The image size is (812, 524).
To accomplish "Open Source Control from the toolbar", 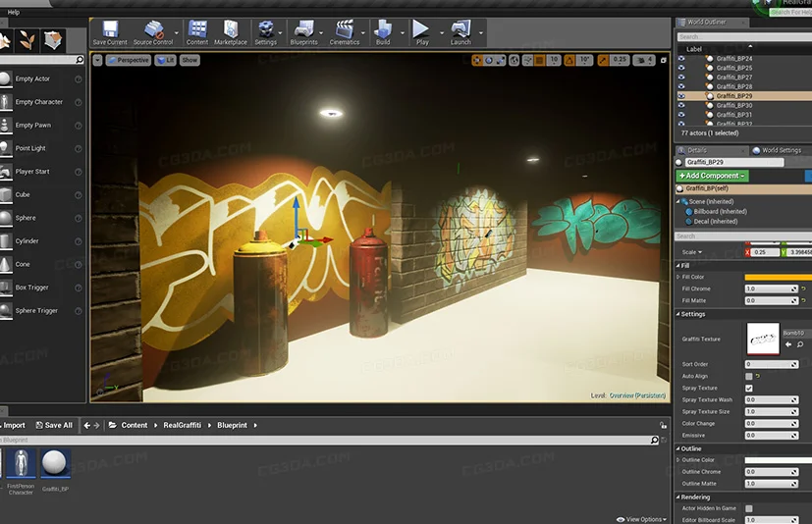I will (153, 32).
